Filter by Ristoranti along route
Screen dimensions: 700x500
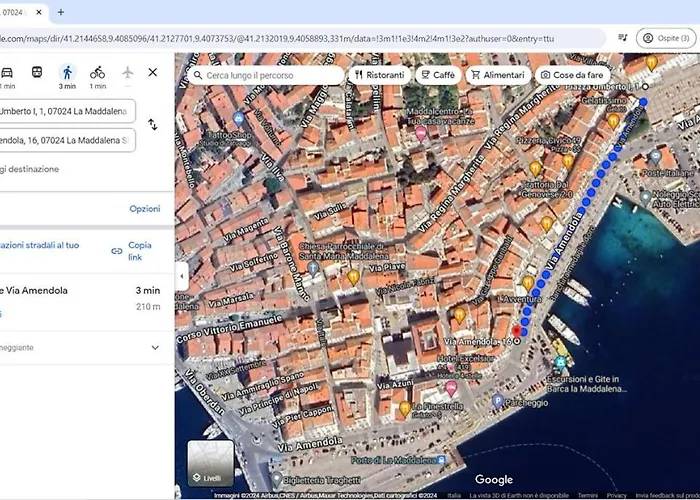pyautogui.click(x=379, y=75)
